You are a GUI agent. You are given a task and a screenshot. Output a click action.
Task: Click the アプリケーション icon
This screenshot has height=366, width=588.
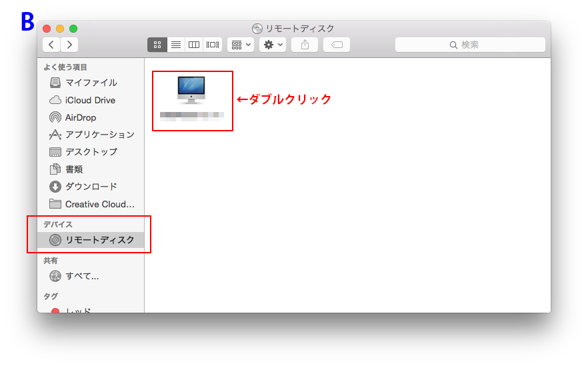tap(55, 135)
